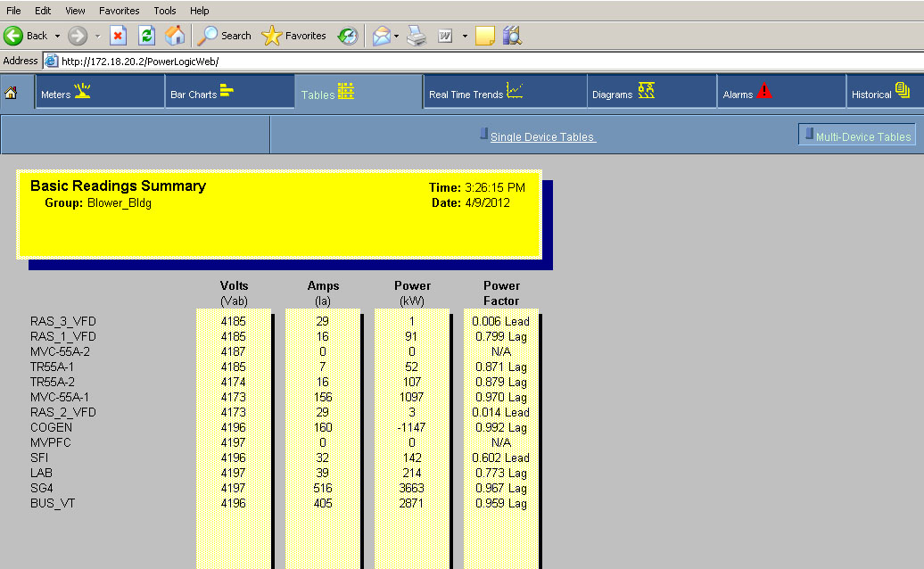Select the SG4 device row label
Viewport: 924px width, 569px height.
42,489
